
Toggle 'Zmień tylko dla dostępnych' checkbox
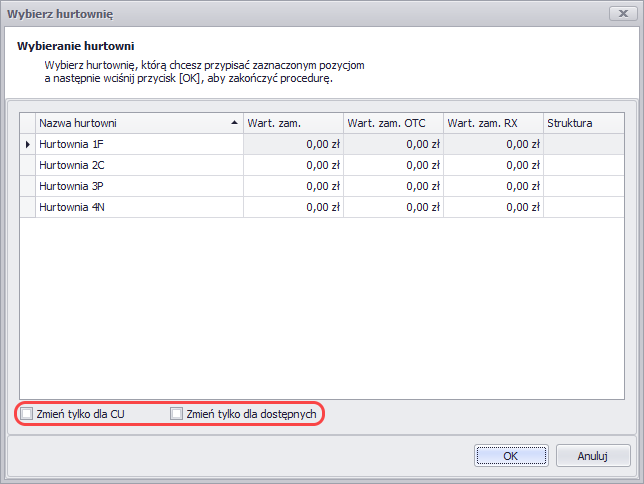177,413
